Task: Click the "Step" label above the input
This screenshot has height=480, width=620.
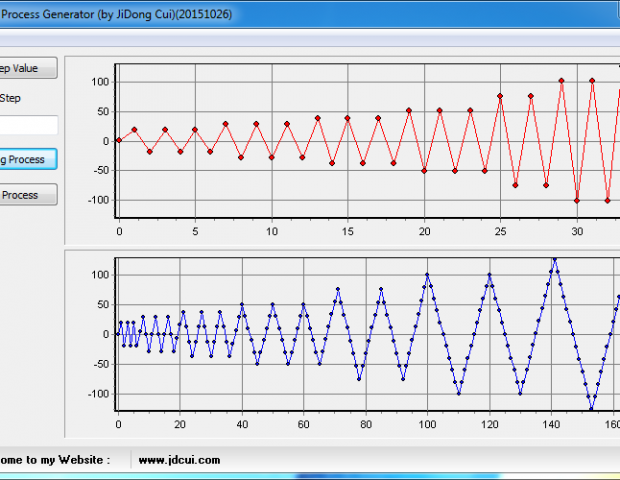Action: (x=9, y=98)
